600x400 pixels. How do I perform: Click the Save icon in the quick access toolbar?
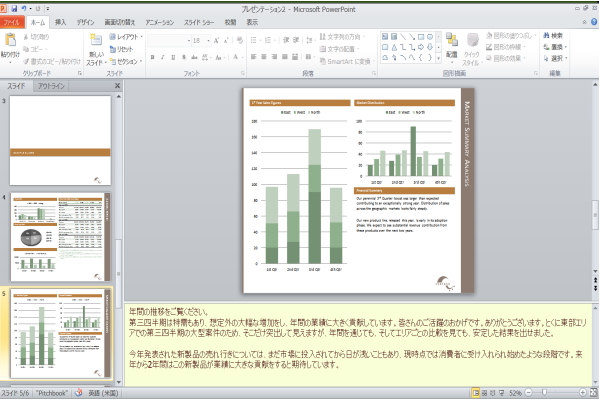(15, 8)
